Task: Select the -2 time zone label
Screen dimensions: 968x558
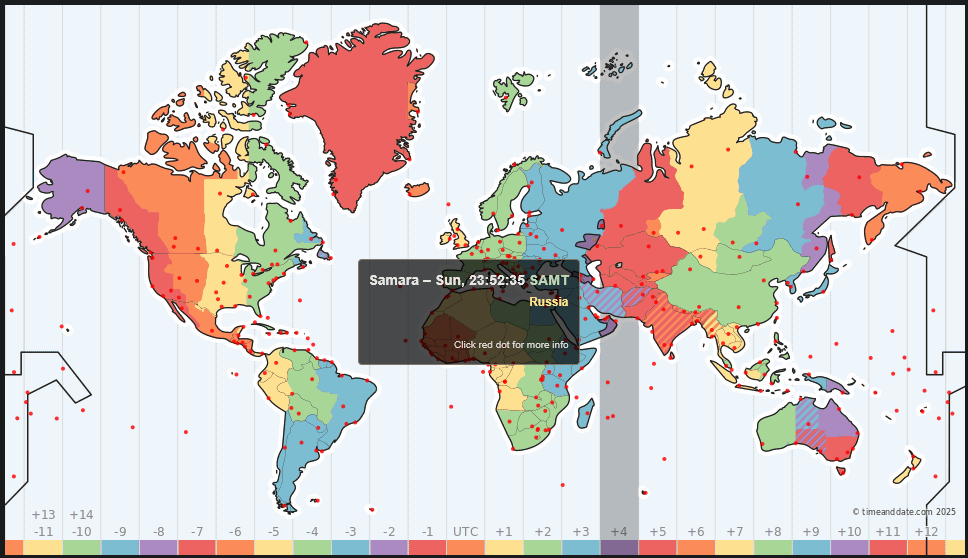Action: 389,531
